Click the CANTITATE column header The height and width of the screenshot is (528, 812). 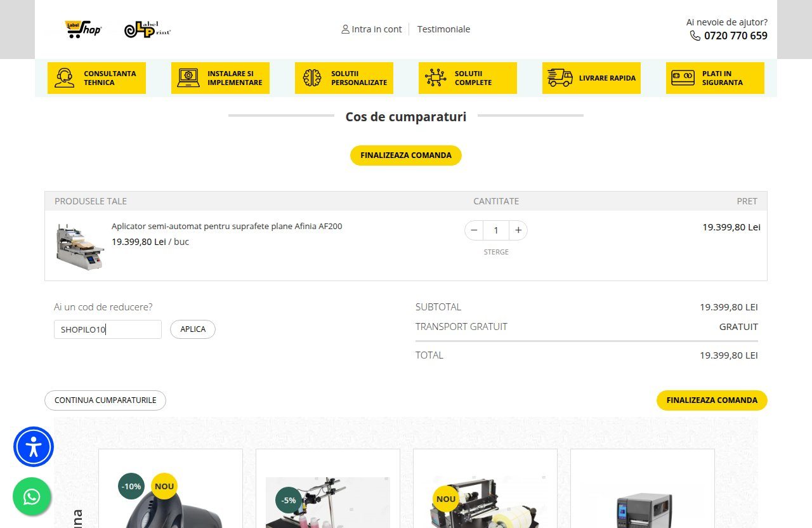pyautogui.click(x=496, y=201)
